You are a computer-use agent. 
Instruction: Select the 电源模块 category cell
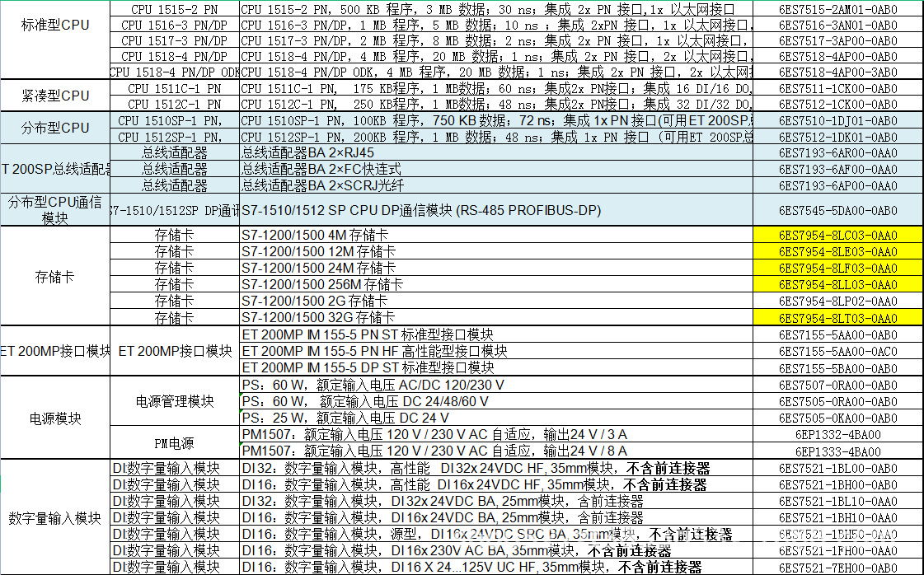[54, 418]
